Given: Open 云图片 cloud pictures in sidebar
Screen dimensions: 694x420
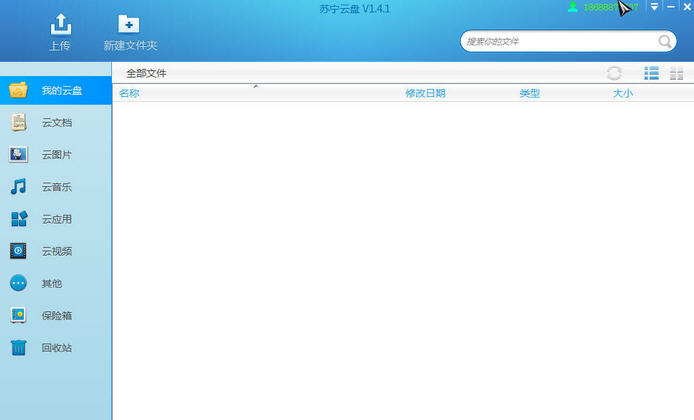Looking at the screenshot, I should tap(56, 155).
